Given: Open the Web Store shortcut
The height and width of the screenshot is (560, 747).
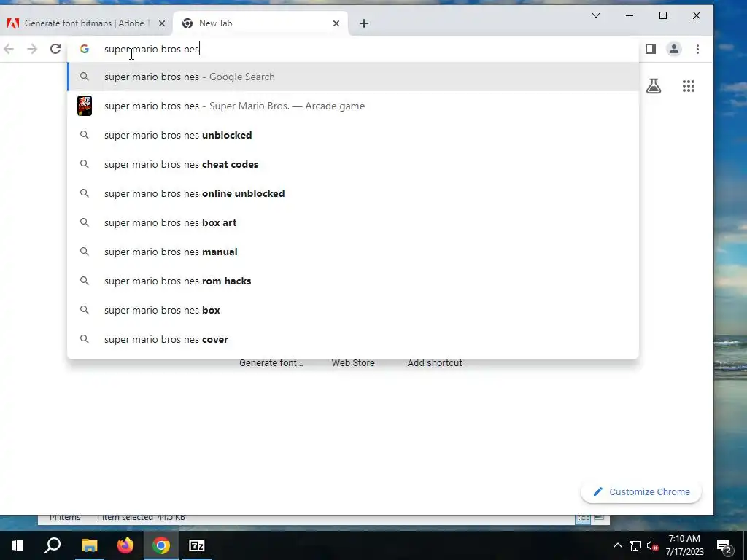Looking at the screenshot, I should (x=353, y=363).
